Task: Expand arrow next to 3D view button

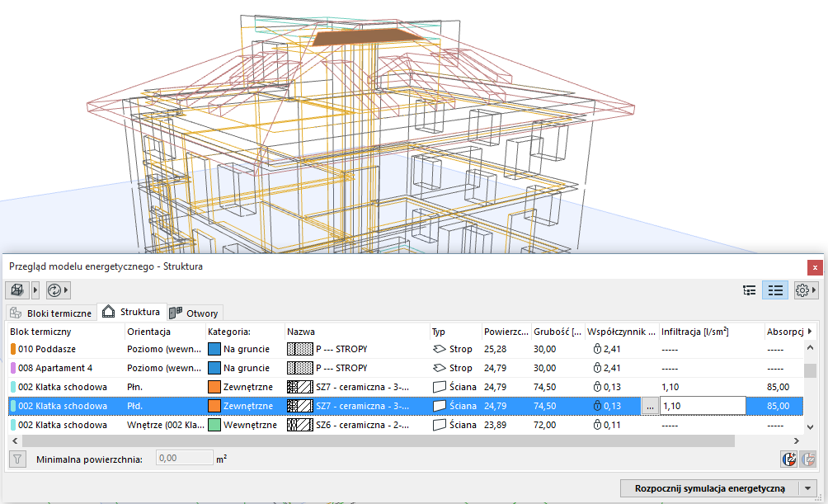Action: pyautogui.click(x=35, y=290)
